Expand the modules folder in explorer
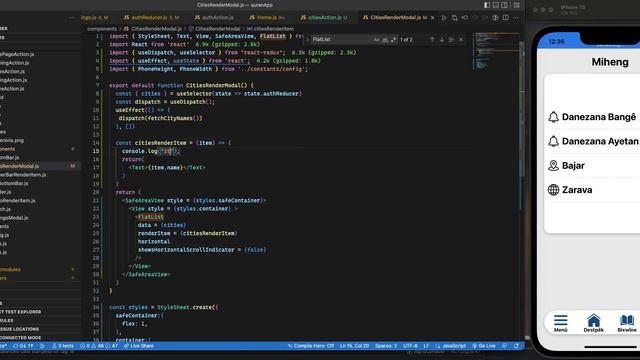The width and height of the screenshot is (640, 360). tap(10, 269)
